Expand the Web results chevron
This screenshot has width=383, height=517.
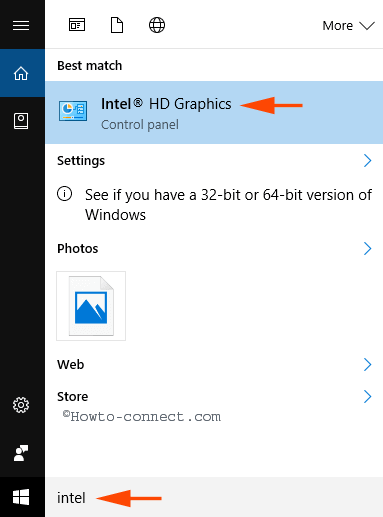click(367, 365)
